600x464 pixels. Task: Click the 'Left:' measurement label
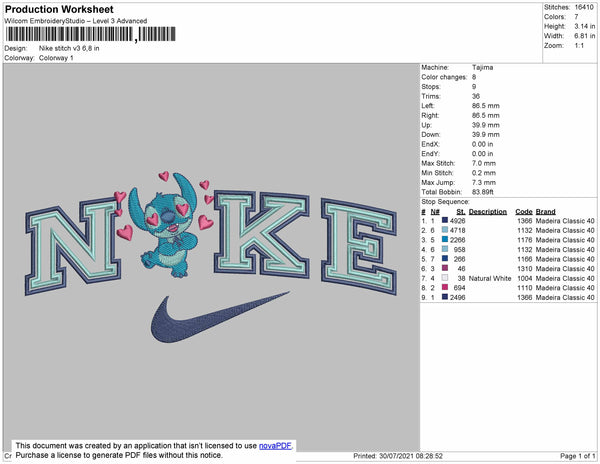coord(428,106)
